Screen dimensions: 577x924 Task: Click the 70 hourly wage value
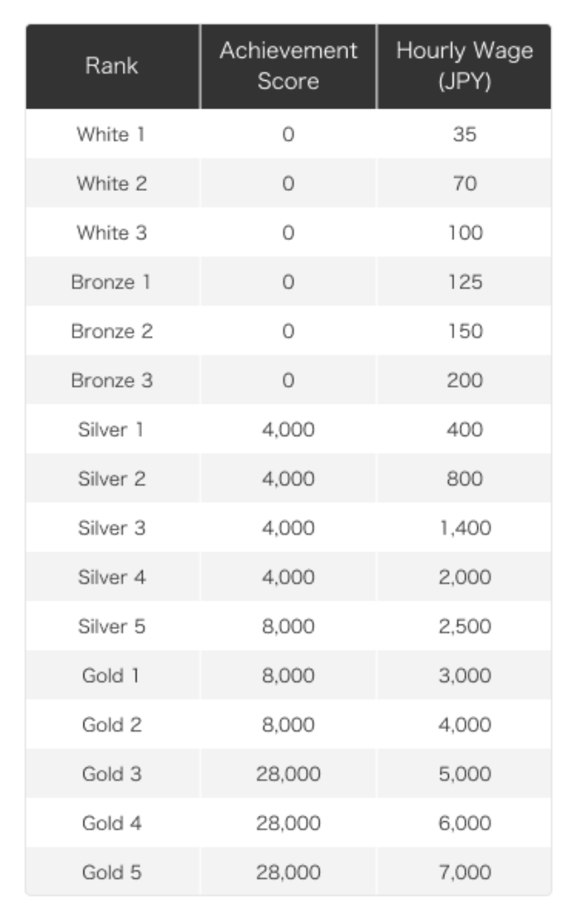(x=464, y=184)
